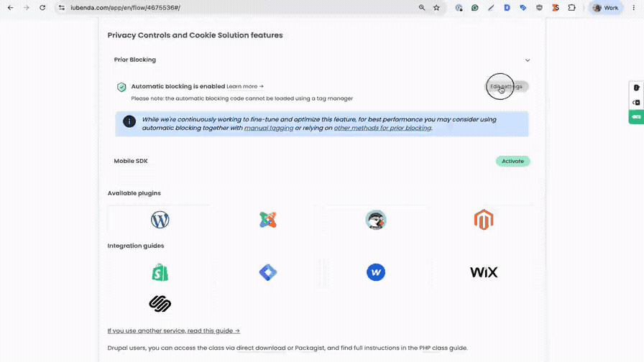Open the Wix integration guide
The width and height of the screenshot is (644, 362).
pyautogui.click(x=484, y=272)
